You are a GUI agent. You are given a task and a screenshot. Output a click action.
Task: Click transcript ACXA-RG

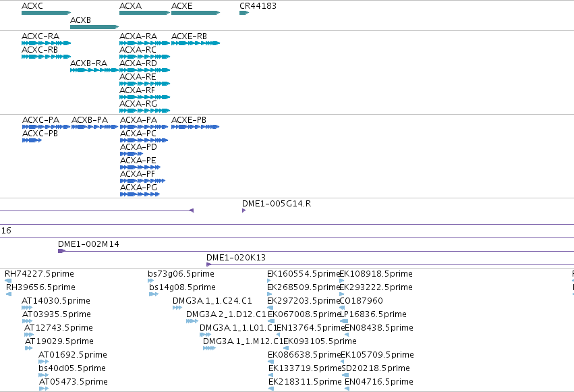[x=144, y=111]
